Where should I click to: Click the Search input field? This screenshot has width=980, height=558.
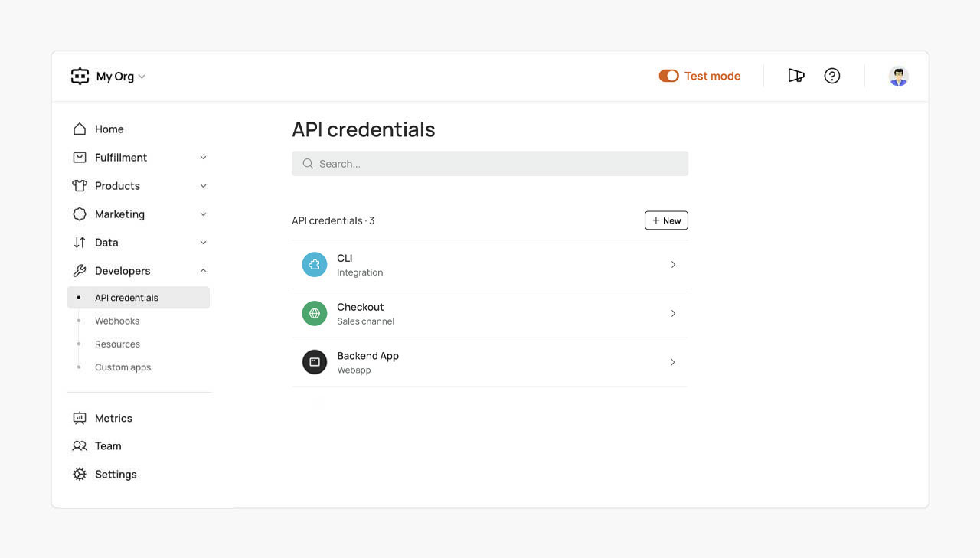click(490, 164)
